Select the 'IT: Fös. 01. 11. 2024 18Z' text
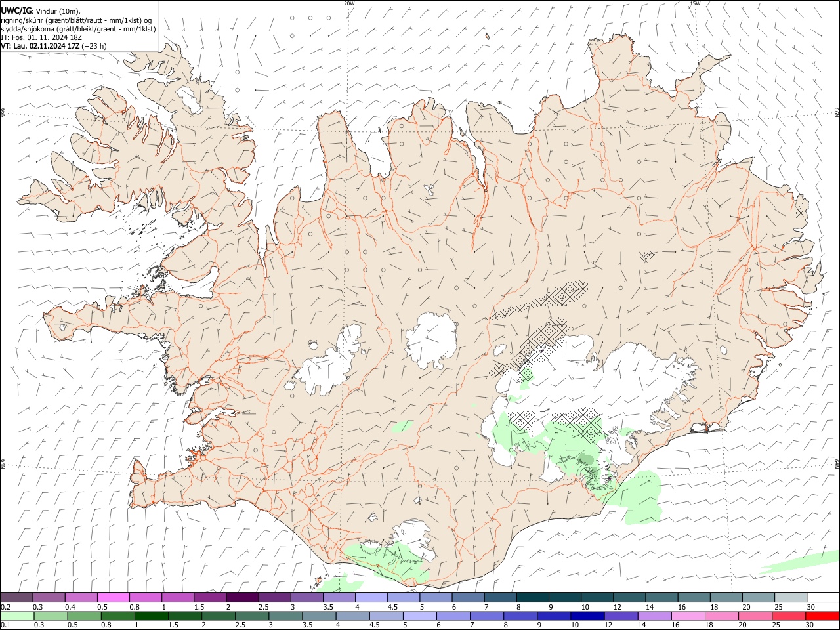The width and height of the screenshot is (840, 630). click(41, 37)
